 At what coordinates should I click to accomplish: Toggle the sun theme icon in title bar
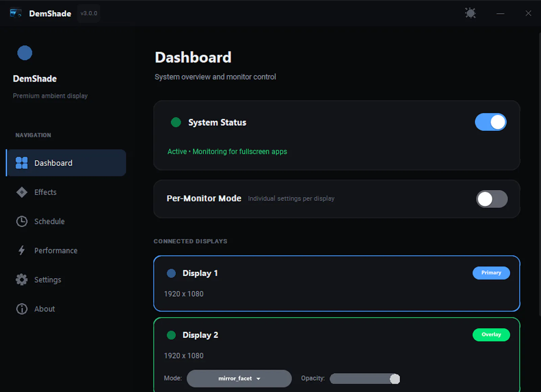click(470, 13)
